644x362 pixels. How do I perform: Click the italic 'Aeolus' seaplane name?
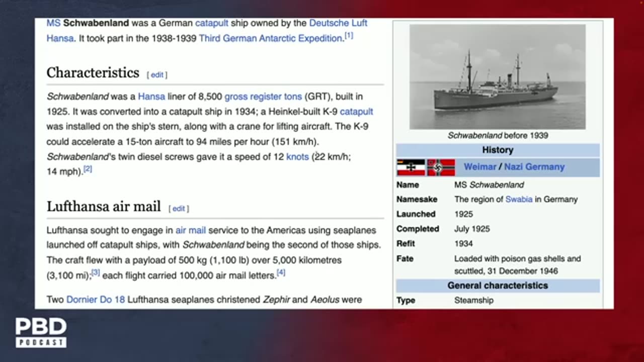click(x=325, y=300)
